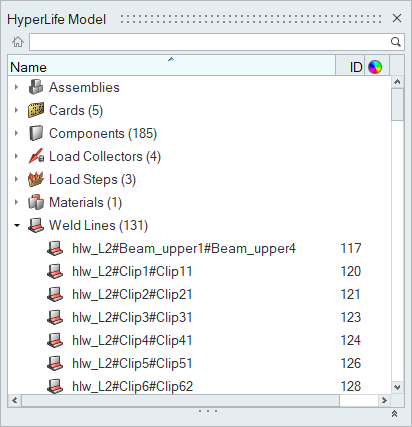Screen dimensions: 412x427
Task: Click the magnifier search icon
Action: coord(396,42)
